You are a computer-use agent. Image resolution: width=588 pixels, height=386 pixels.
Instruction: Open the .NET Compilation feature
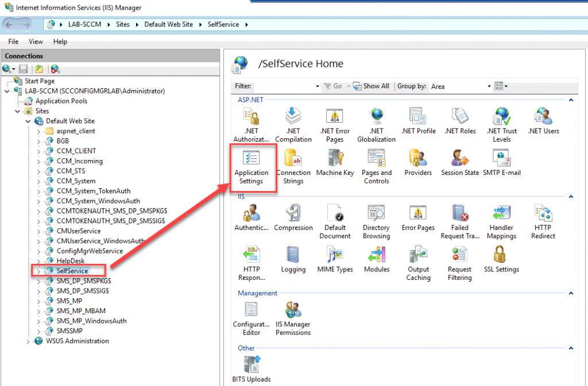pos(293,124)
